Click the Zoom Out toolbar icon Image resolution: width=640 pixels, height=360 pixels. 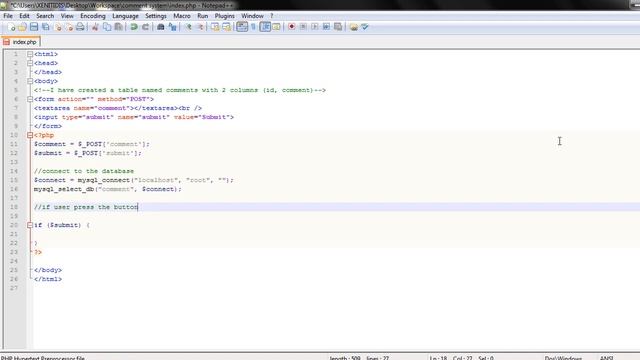(x=200, y=27)
